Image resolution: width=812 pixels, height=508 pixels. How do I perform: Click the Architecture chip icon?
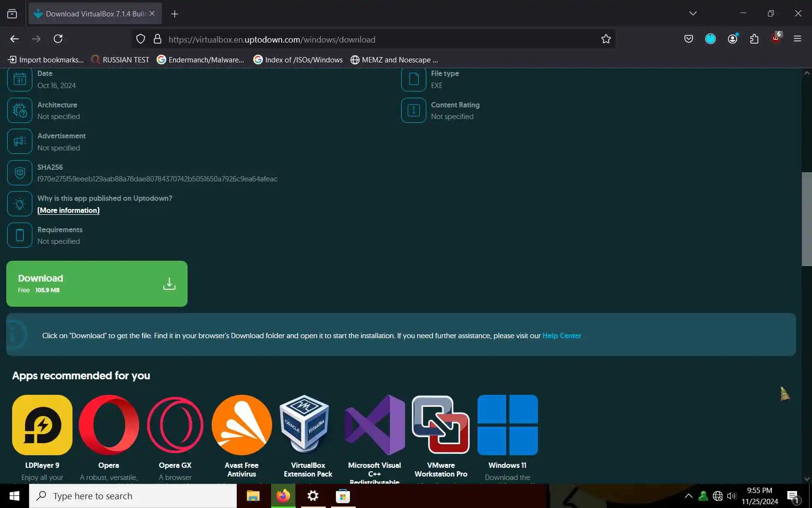[x=20, y=110]
